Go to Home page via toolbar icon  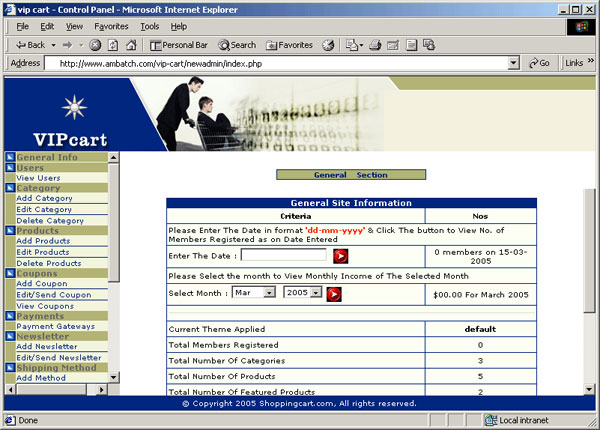(131, 45)
